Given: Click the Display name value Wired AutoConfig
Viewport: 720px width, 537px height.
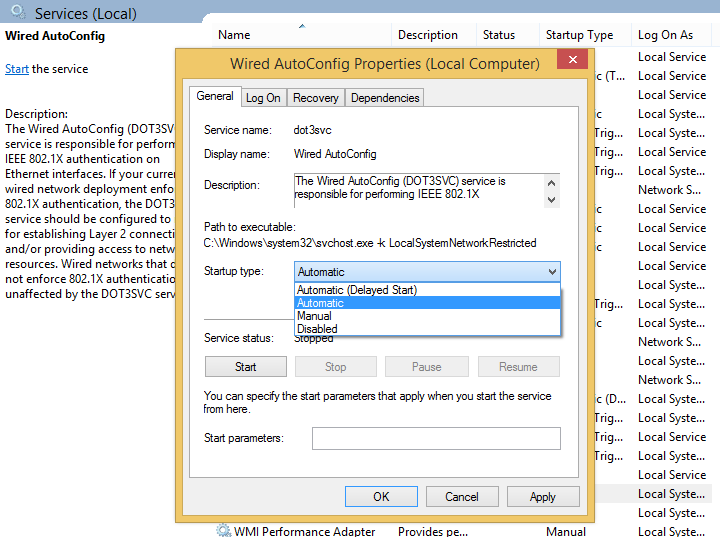Looking at the screenshot, I should click(x=335, y=154).
